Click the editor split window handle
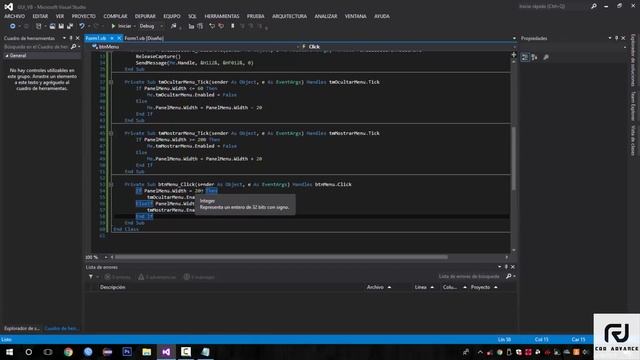640x360 pixels. pyautogui.click(x=513, y=54)
